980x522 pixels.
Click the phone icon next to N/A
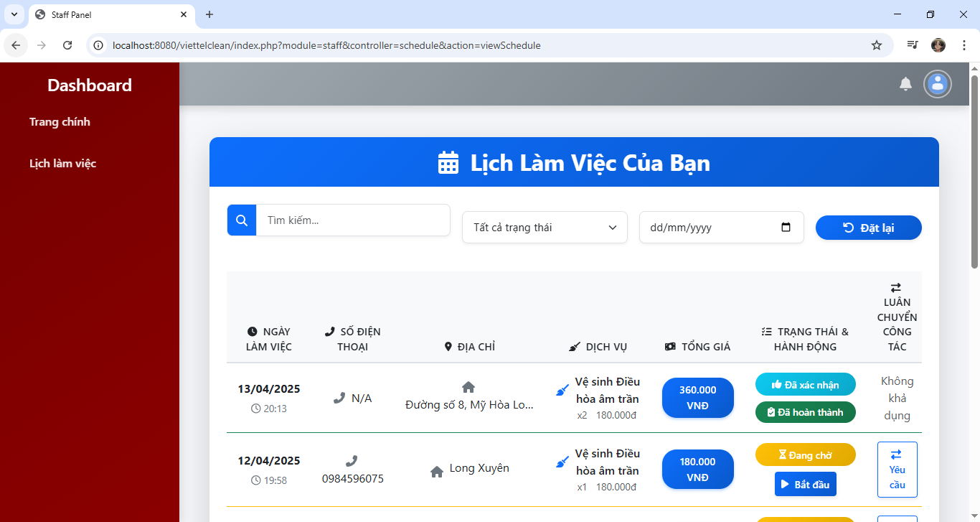339,398
